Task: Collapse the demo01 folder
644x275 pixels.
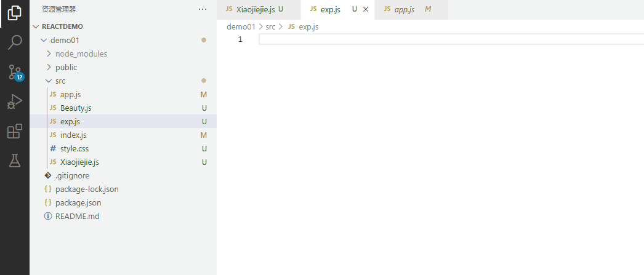Action: click(123, 40)
